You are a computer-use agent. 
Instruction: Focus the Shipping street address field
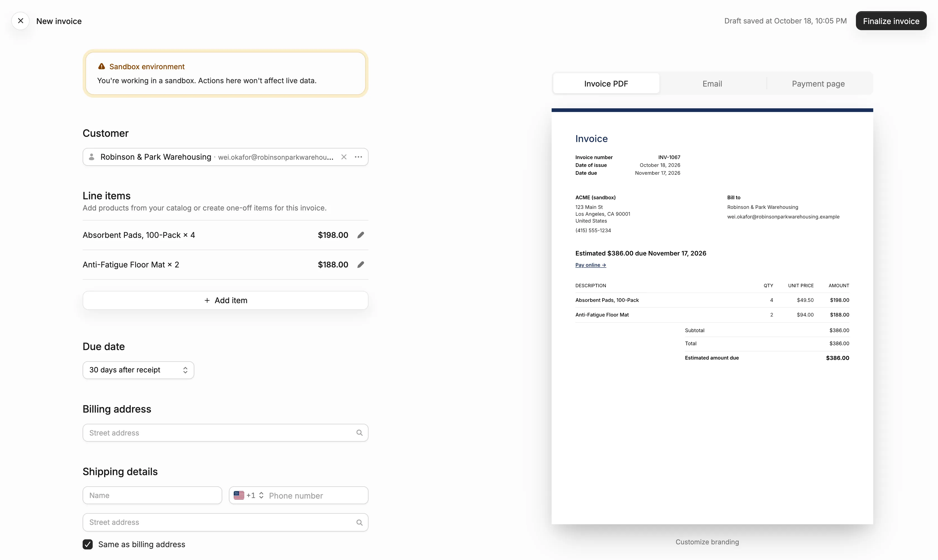[225, 523]
